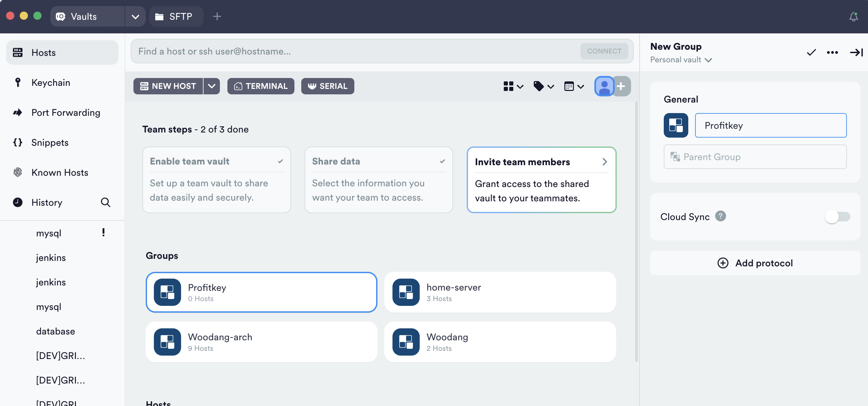Open the Known Hosts section

point(60,172)
